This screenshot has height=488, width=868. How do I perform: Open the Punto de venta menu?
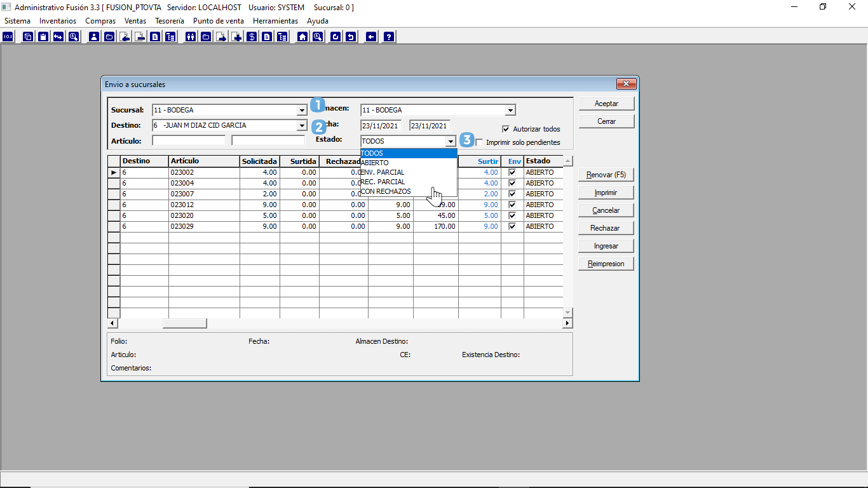coord(219,21)
